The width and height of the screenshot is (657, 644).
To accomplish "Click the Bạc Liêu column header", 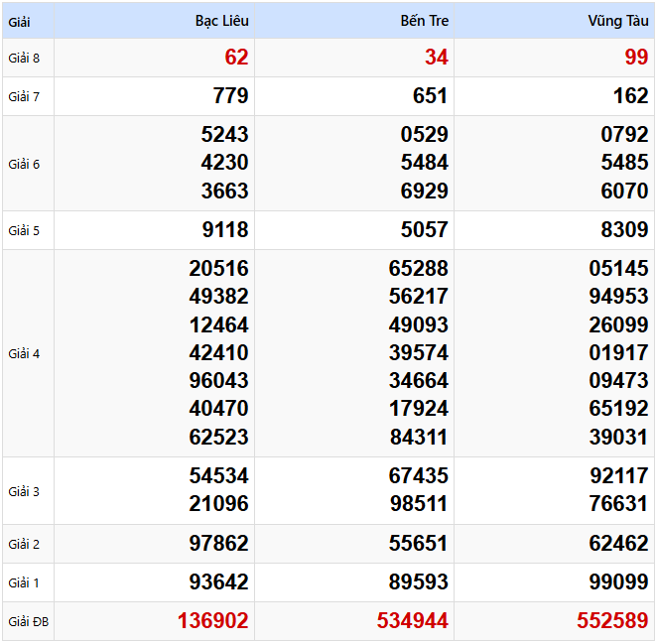I will [x=221, y=21].
